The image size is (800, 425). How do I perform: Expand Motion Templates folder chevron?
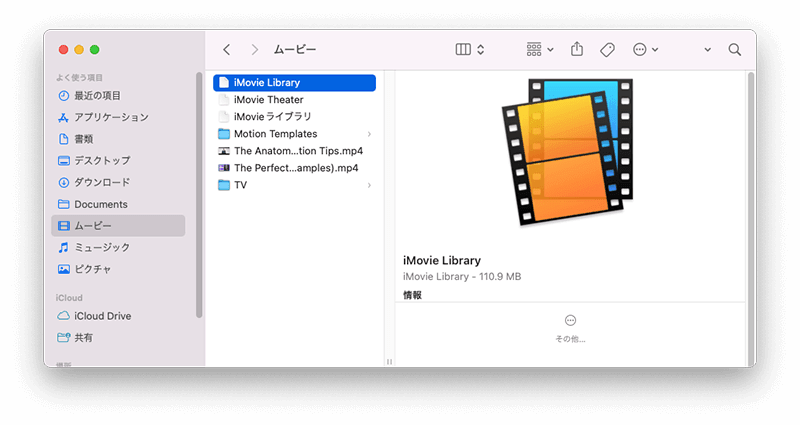(x=369, y=134)
